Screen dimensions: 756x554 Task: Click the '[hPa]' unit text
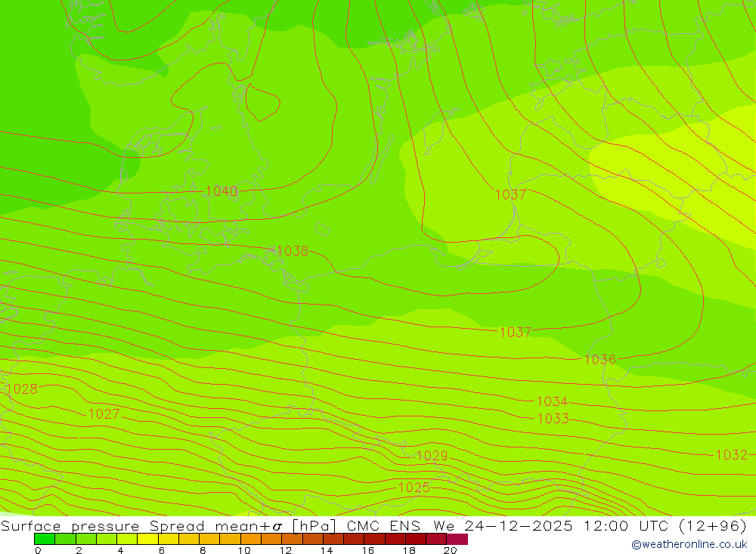pos(314,525)
